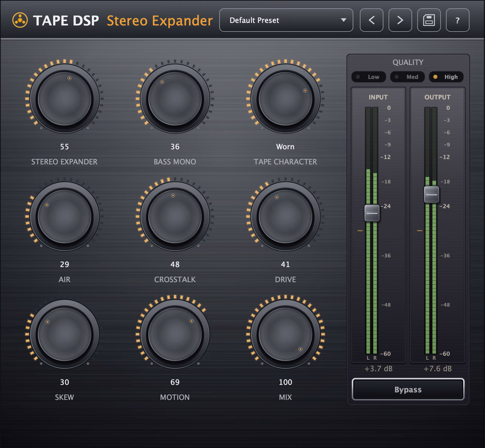
Task: Go to the previous preset arrow
Action: 371,20
